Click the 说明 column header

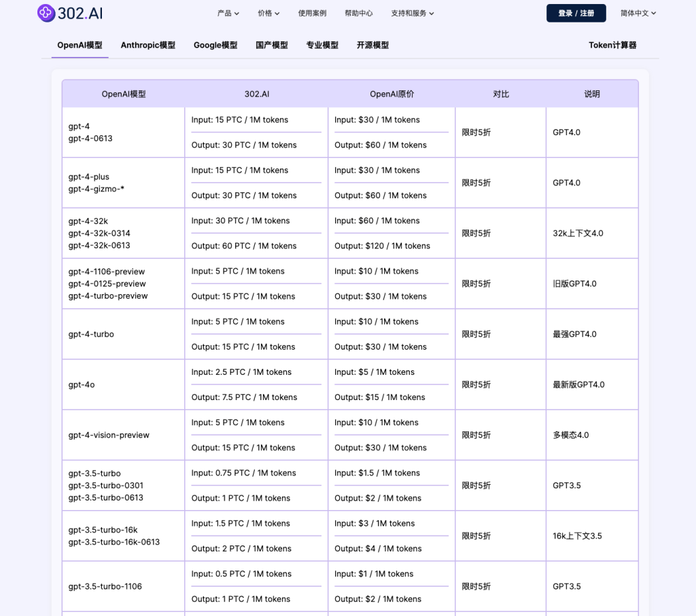[x=592, y=94]
